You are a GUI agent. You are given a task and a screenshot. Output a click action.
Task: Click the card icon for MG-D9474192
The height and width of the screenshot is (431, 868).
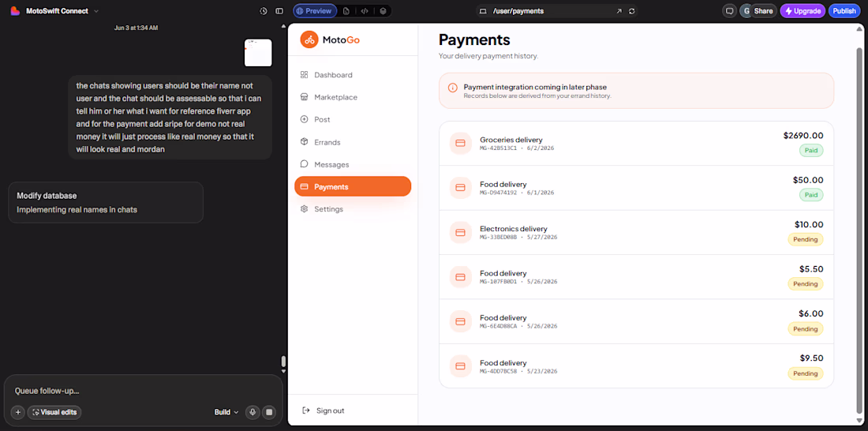[x=460, y=188]
